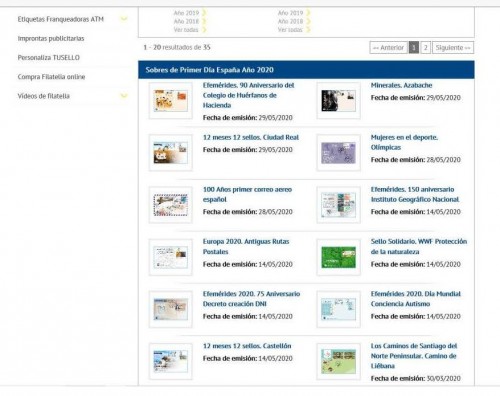Go to the Siguiente results page
500x396 pixels.
453,47
